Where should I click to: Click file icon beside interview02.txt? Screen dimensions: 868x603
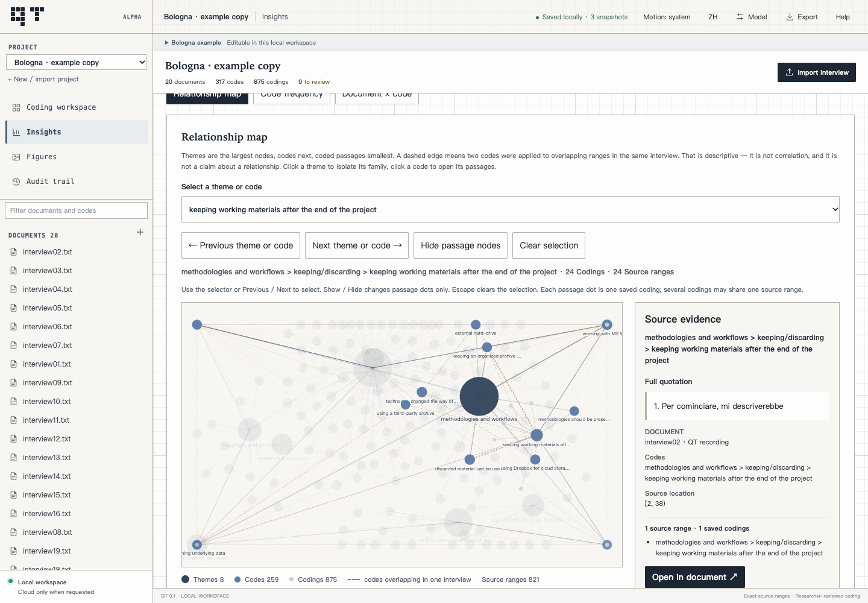click(14, 252)
